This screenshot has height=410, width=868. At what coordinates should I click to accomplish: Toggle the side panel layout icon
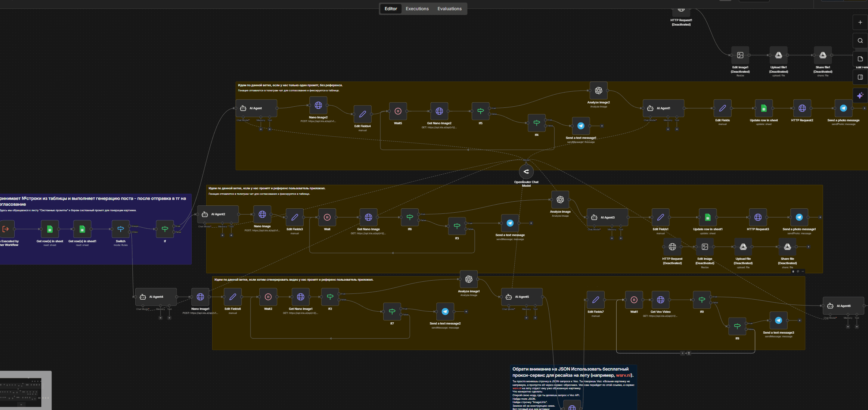[x=860, y=77]
